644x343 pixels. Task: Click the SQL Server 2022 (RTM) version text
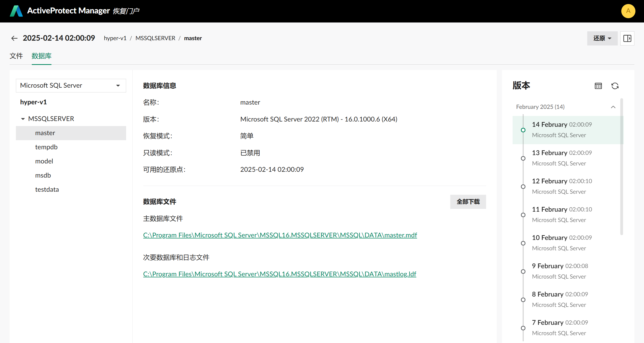tap(319, 119)
